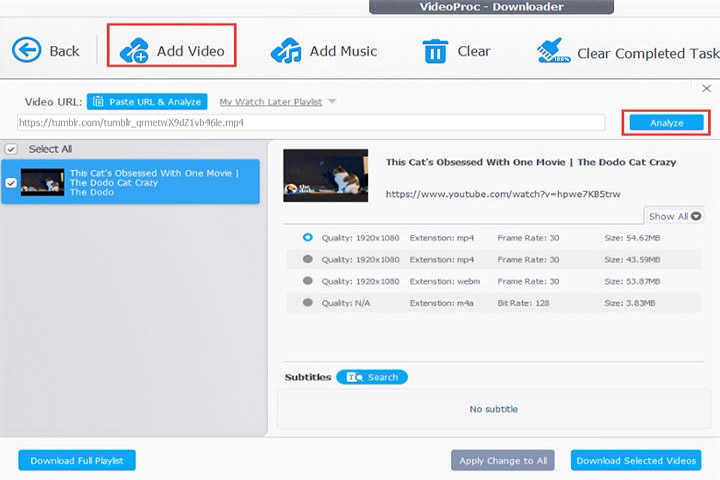
Task: Click the clipboard icon in Paste URL button
Action: [x=98, y=102]
